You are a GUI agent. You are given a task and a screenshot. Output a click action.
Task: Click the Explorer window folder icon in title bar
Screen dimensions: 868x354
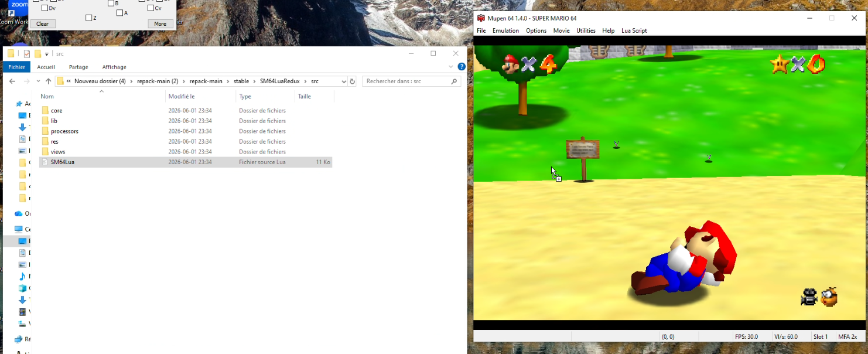coord(11,53)
